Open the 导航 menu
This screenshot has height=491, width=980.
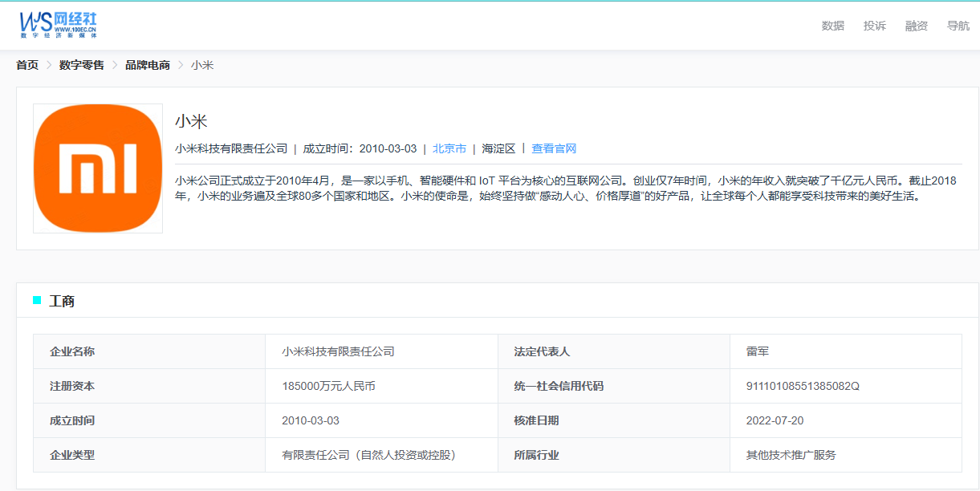(958, 26)
